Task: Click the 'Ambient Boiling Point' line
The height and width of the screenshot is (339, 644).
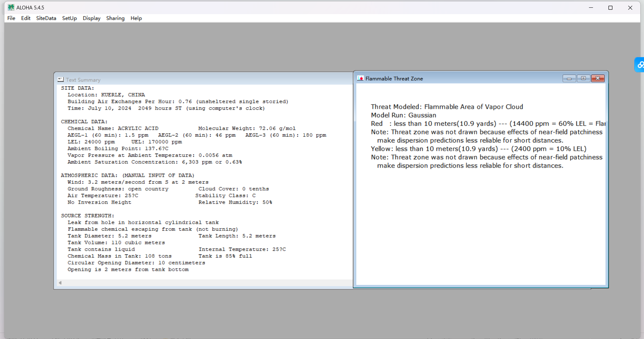Action: [x=118, y=149]
